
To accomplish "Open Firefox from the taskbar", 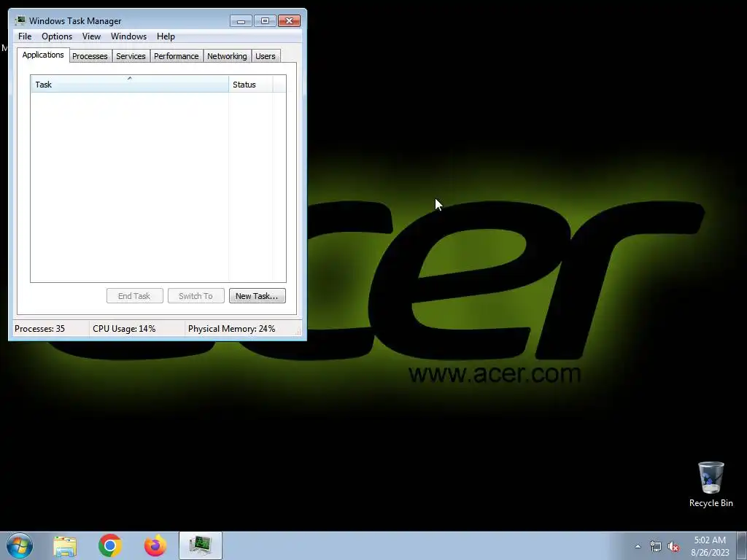I will [155, 545].
